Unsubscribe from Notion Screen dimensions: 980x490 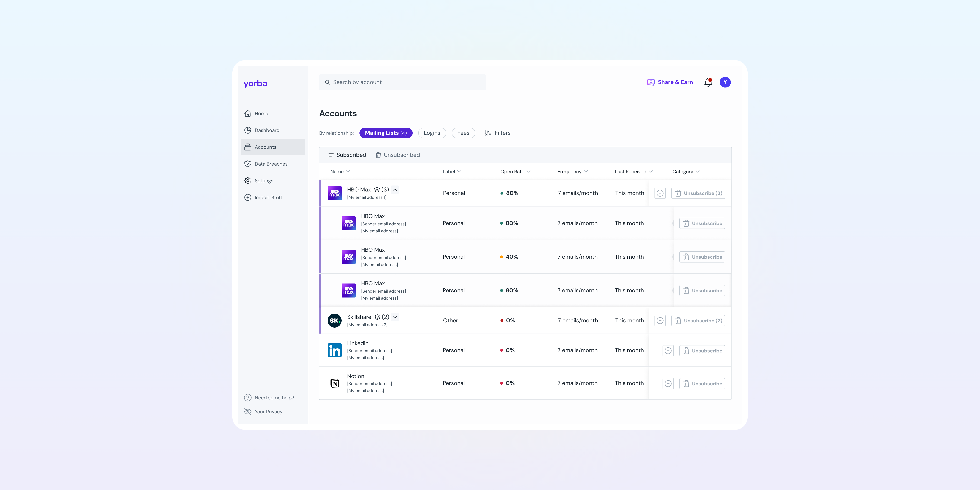(x=702, y=383)
